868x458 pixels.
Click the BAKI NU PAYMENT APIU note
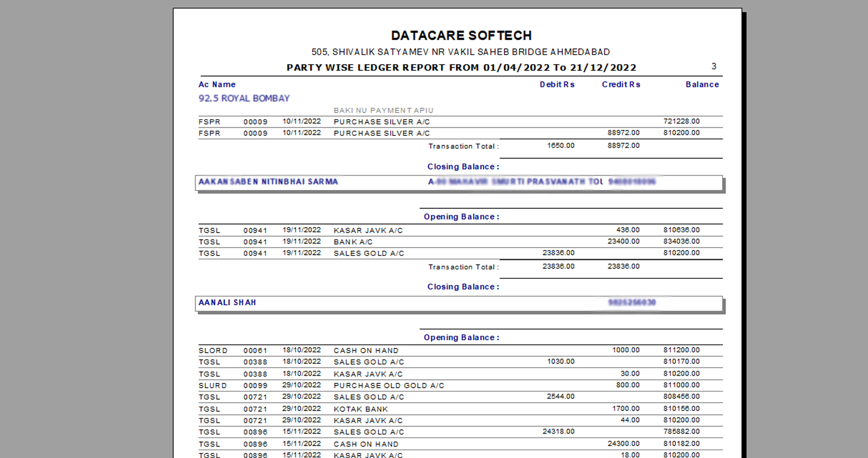point(383,111)
